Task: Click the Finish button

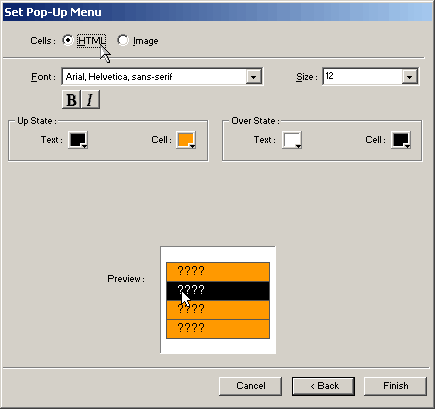Action: (395, 386)
